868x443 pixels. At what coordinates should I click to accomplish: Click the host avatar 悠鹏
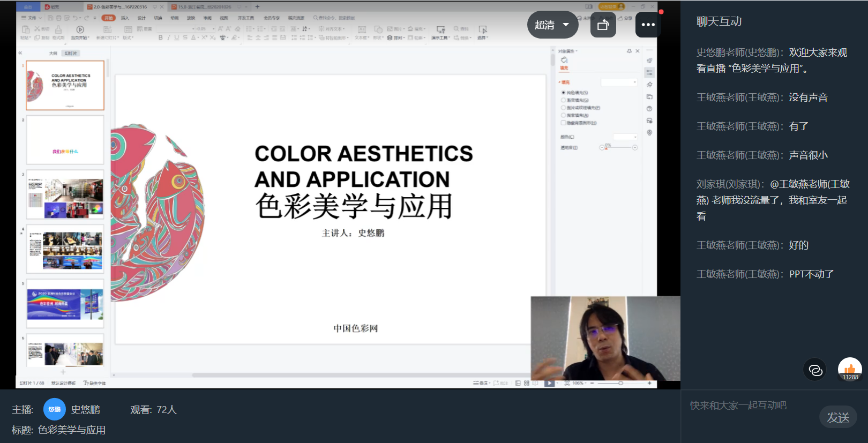(54, 409)
